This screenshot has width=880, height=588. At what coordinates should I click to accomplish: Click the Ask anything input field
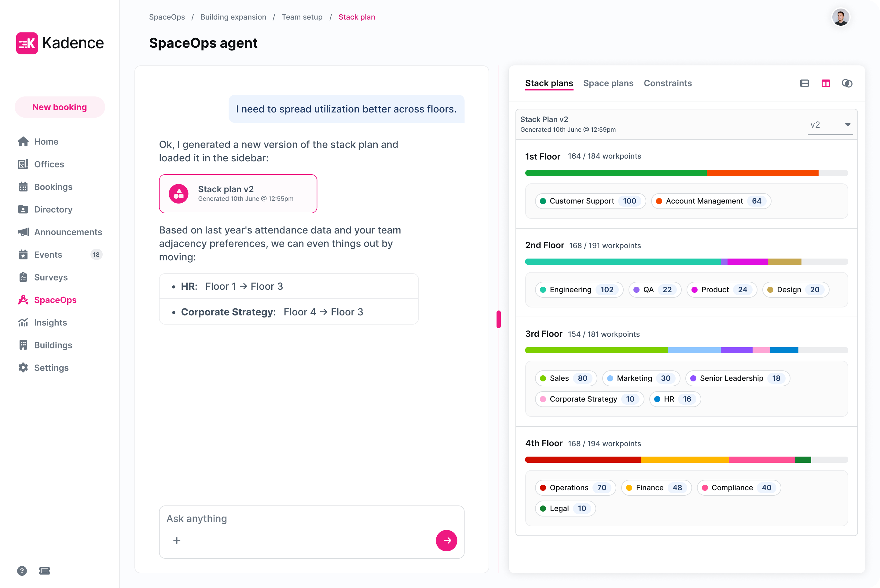(x=311, y=519)
